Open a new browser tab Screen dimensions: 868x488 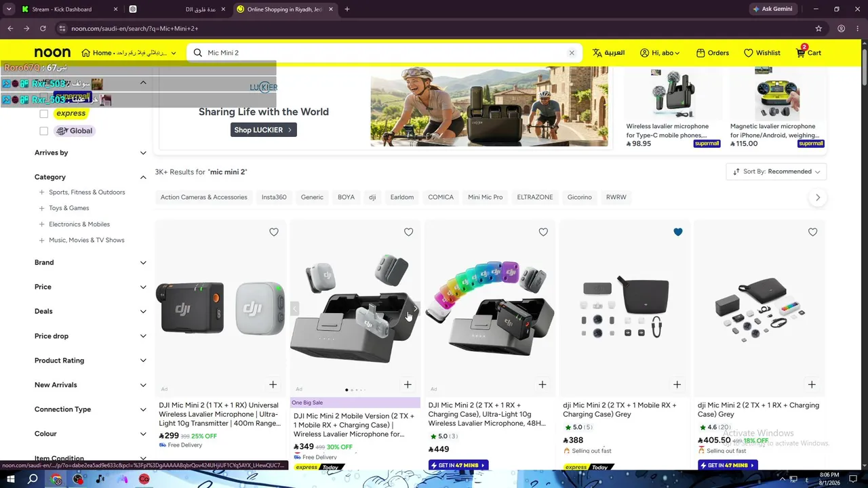(347, 9)
